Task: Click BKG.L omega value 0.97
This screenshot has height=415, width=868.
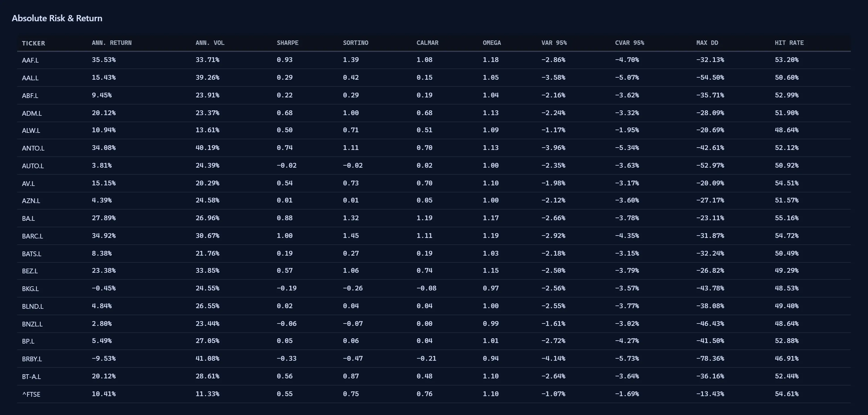Action: [x=490, y=288]
